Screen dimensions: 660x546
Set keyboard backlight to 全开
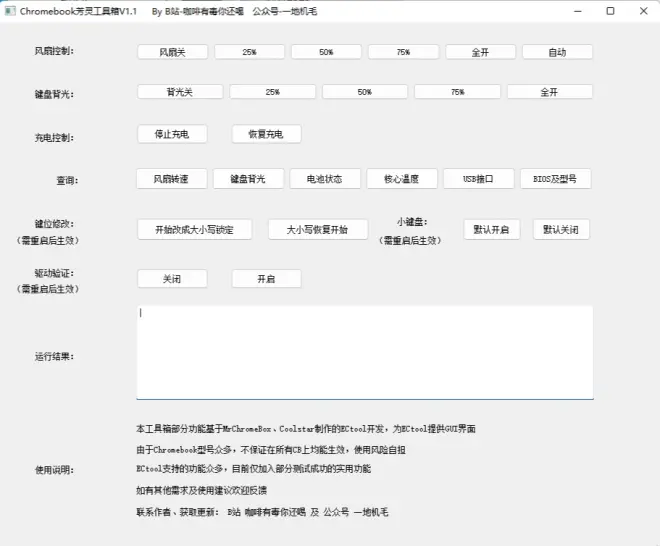(x=549, y=92)
